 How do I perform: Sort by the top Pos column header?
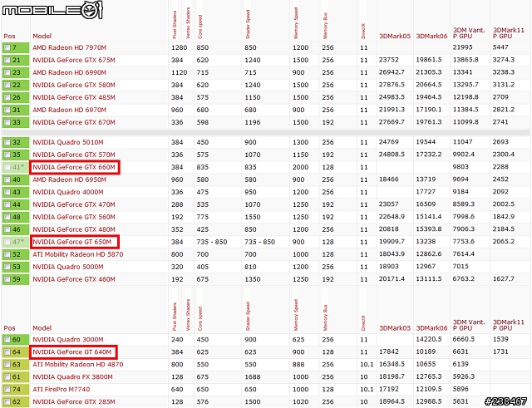[9, 36]
